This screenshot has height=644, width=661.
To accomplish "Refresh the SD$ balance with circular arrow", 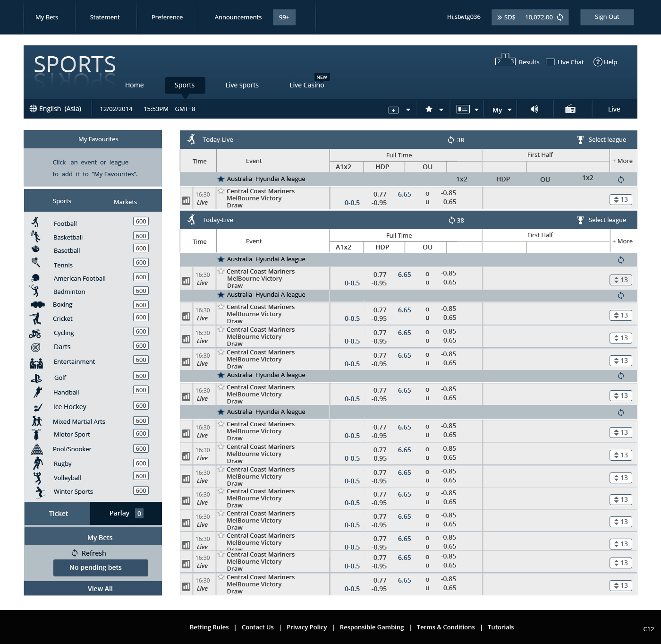I will tap(560, 17).
